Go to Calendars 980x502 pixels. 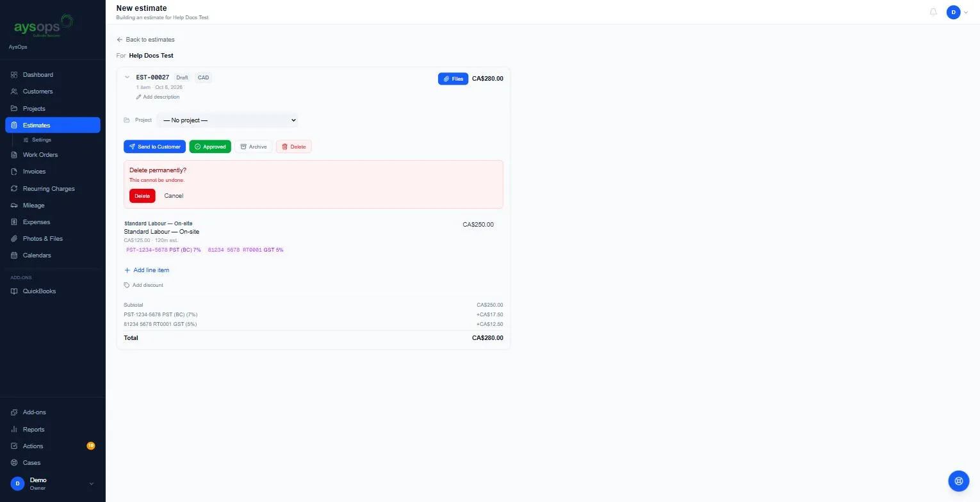tap(53, 255)
